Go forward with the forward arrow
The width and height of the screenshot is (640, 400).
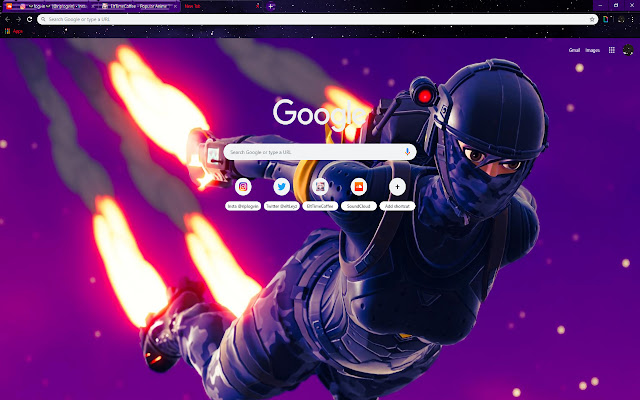(18, 19)
